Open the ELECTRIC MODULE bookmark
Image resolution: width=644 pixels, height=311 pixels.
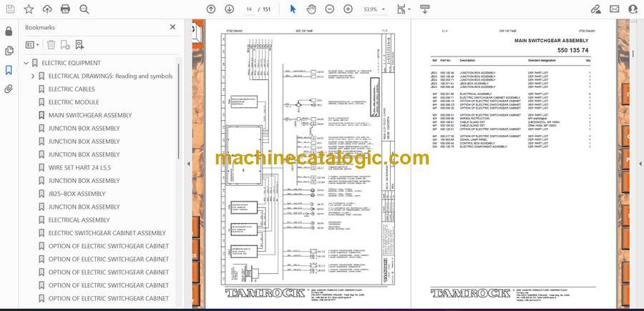(x=74, y=102)
